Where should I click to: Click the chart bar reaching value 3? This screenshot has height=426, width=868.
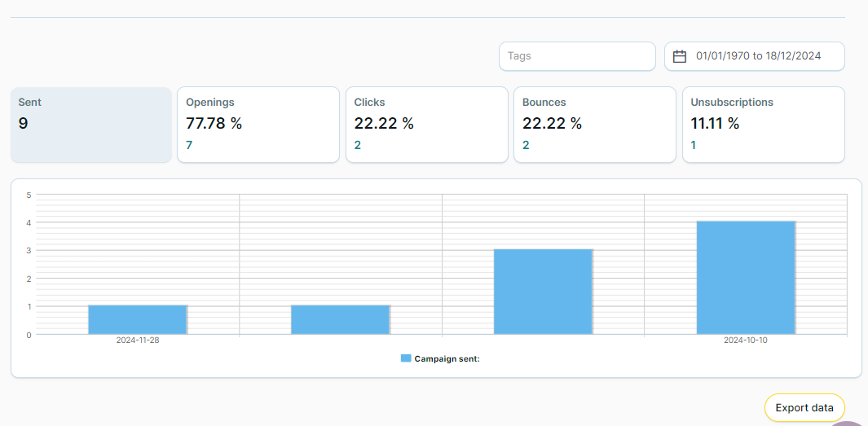(543, 292)
